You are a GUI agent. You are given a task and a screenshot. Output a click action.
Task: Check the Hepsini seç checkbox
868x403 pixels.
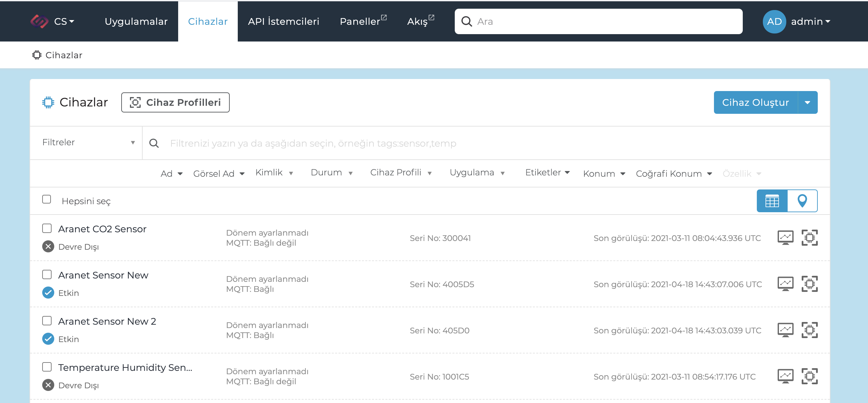[47, 199]
